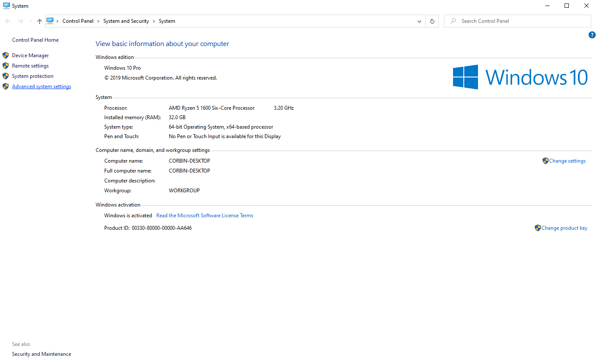This screenshot has width=596, height=364.
Task: Click the shield icon next to Change settings
Action: pos(545,161)
